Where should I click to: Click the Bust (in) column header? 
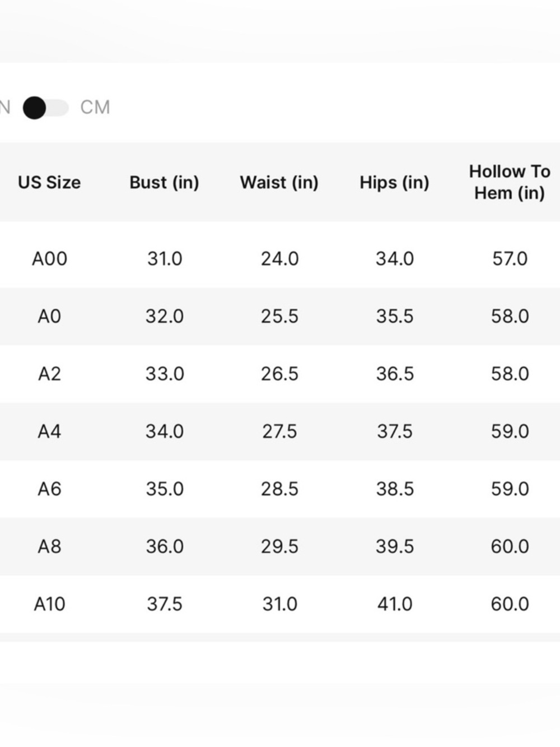click(164, 182)
